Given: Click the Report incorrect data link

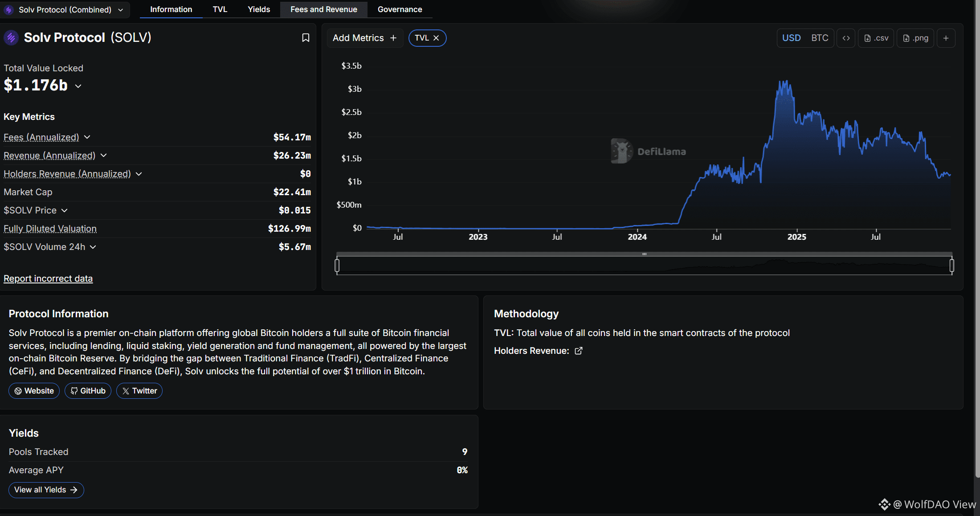Looking at the screenshot, I should (48, 278).
